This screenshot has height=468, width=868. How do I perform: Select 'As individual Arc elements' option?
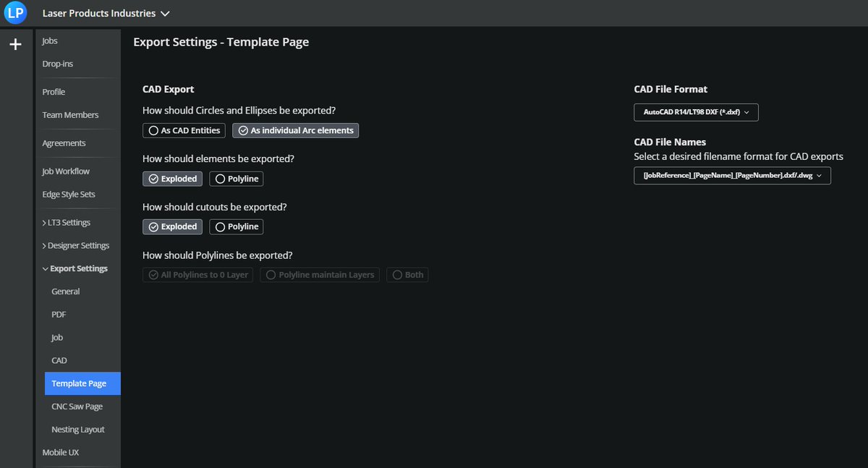coord(295,131)
